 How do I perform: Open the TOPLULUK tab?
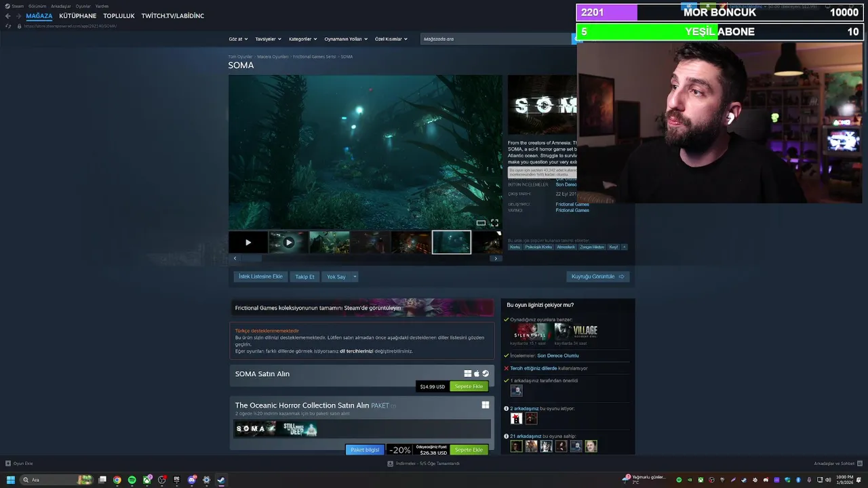coord(119,16)
